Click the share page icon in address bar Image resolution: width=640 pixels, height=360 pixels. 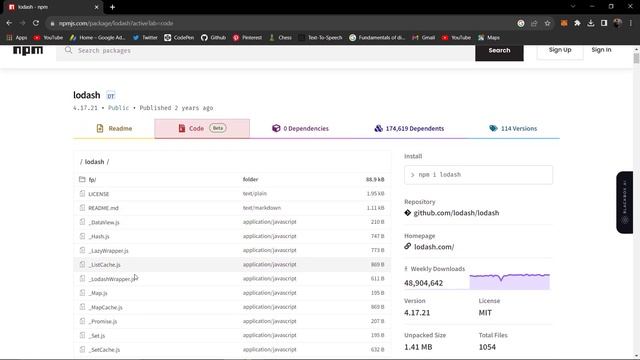click(534, 23)
